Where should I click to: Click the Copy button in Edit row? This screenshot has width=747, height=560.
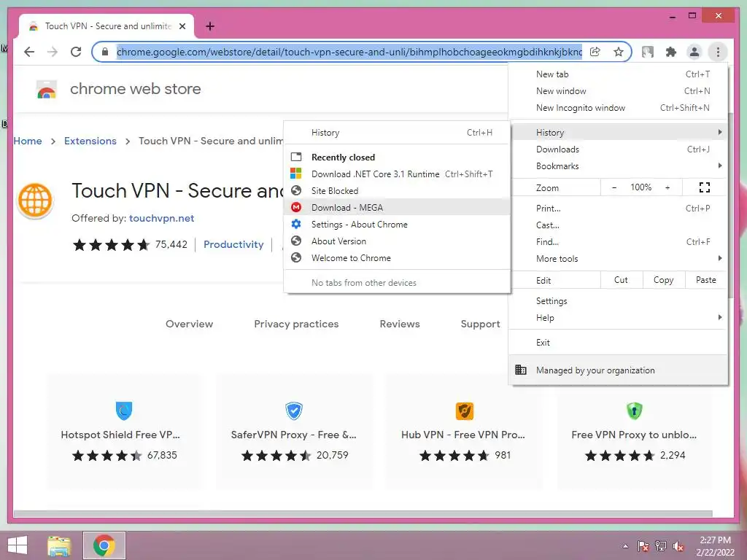664,280
